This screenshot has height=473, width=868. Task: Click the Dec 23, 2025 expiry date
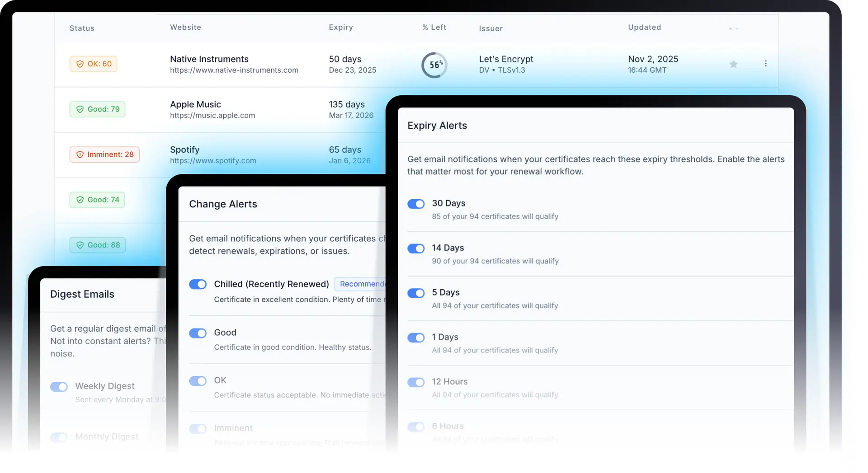pos(352,70)
